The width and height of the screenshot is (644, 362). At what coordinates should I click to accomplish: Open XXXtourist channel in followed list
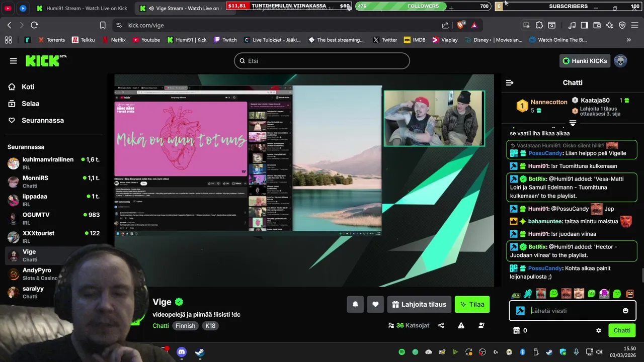[x=53, y=237]
